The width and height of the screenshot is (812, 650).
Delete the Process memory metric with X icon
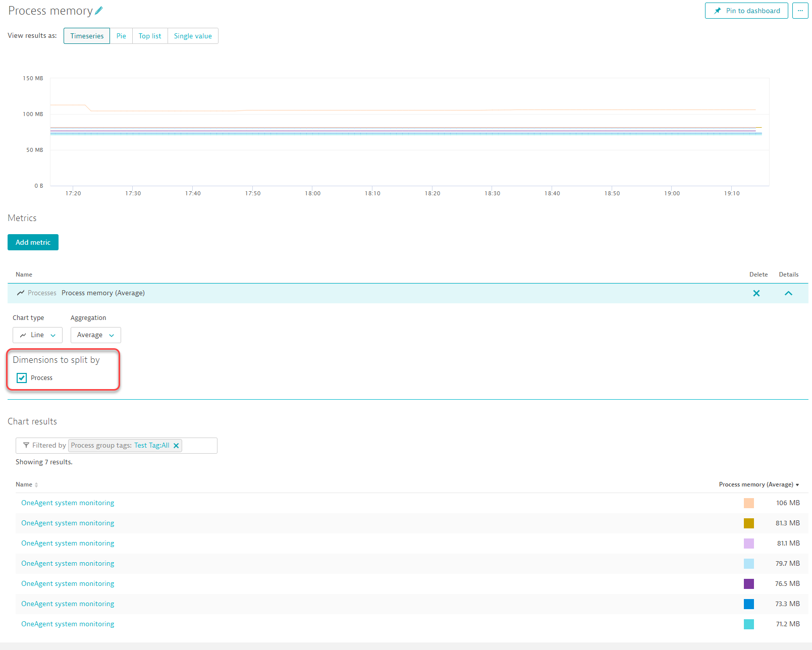[x=756, y=293]
